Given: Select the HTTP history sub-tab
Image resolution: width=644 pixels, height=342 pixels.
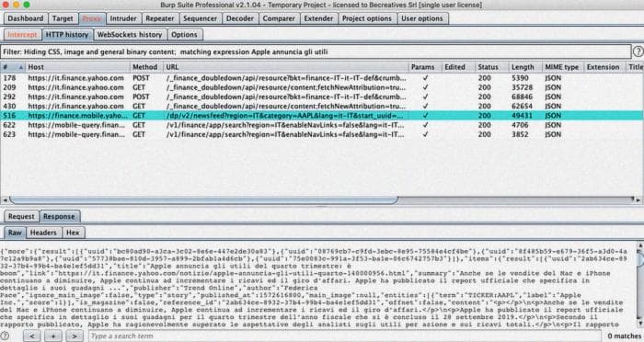Looking at the screenshot, I should (x=67, y=35).
